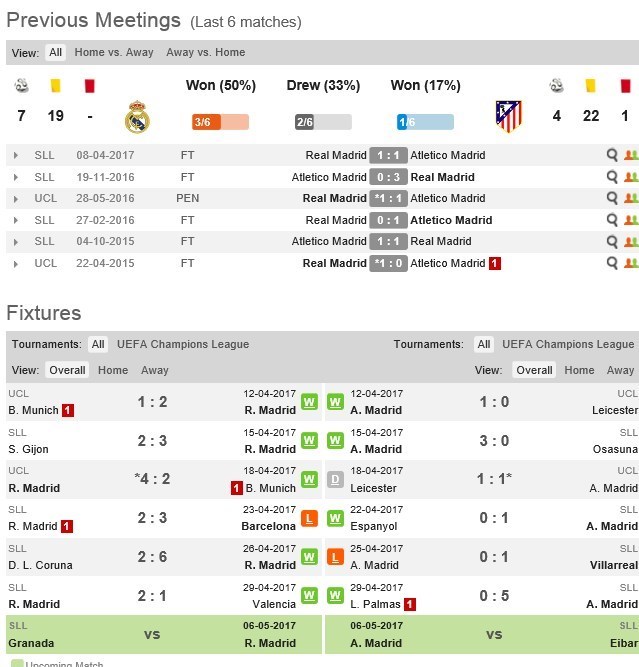The height and width of the screenshot is (667, 639).
Task: Filter left fixtures by UEFA Champions League
Action: (183, 344)
